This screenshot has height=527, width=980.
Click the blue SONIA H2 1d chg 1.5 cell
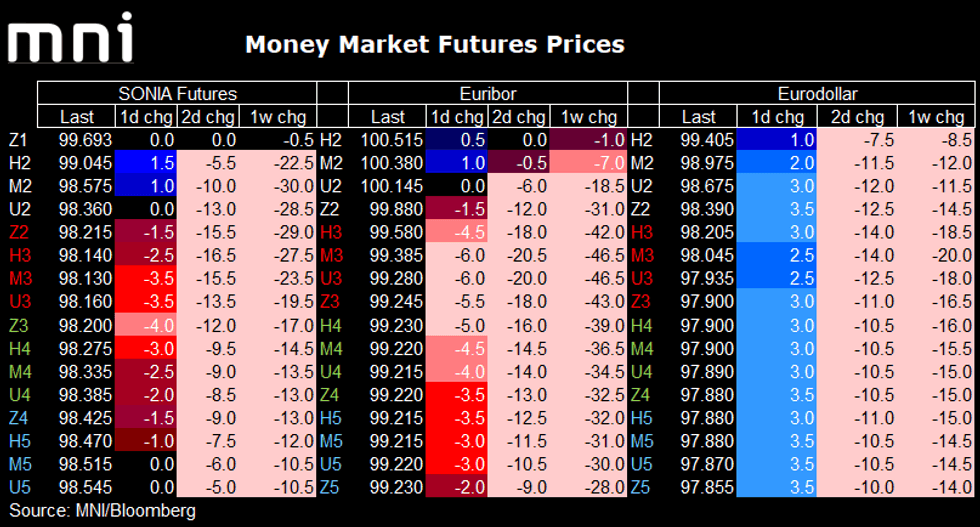tap(146, 163)
